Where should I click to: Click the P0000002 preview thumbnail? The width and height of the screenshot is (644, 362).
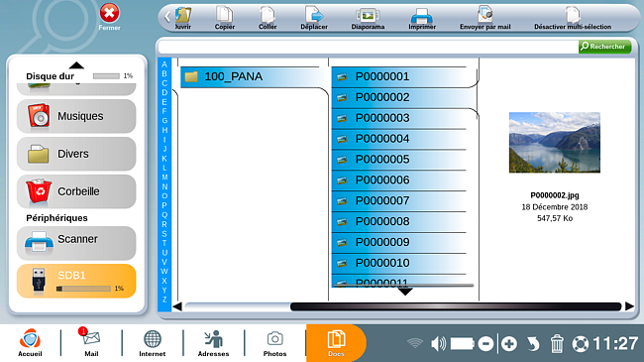[x=555, y=143]
